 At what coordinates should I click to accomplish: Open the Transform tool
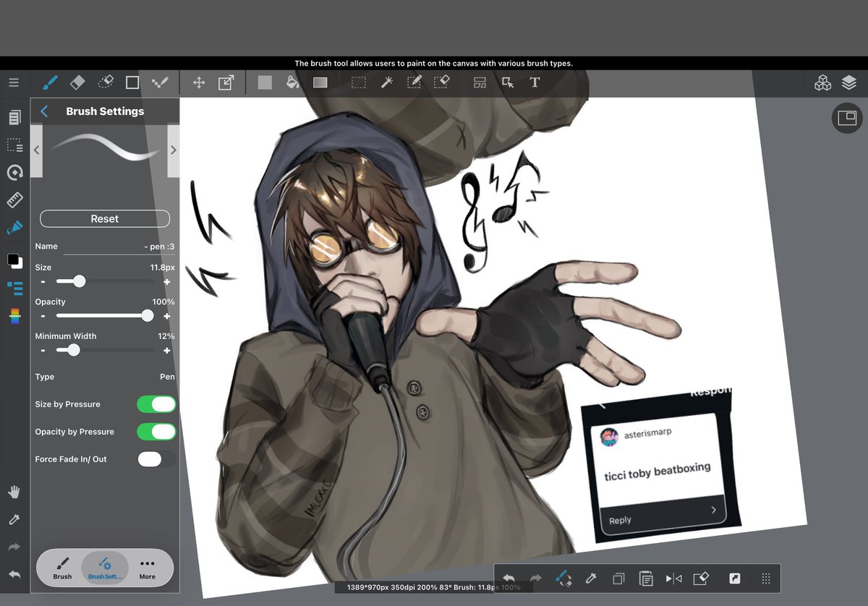(226, 82)
